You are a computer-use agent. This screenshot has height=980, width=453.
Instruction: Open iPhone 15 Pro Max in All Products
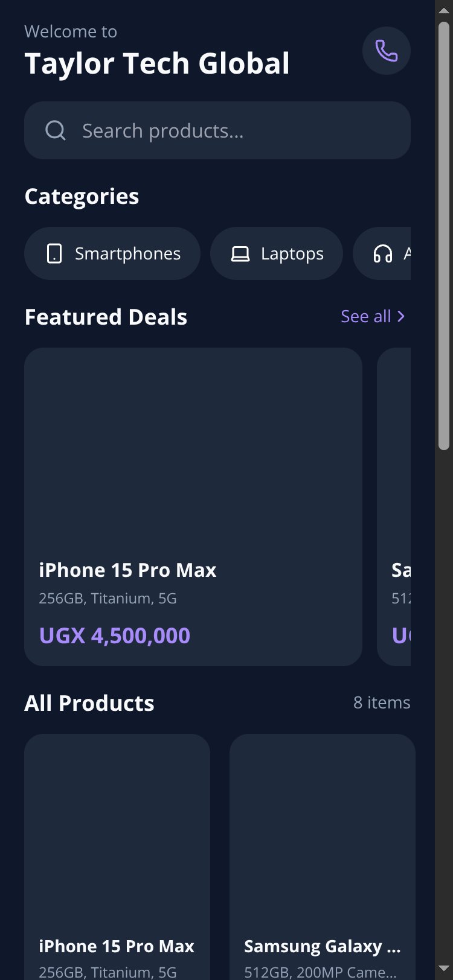[117, 857]
